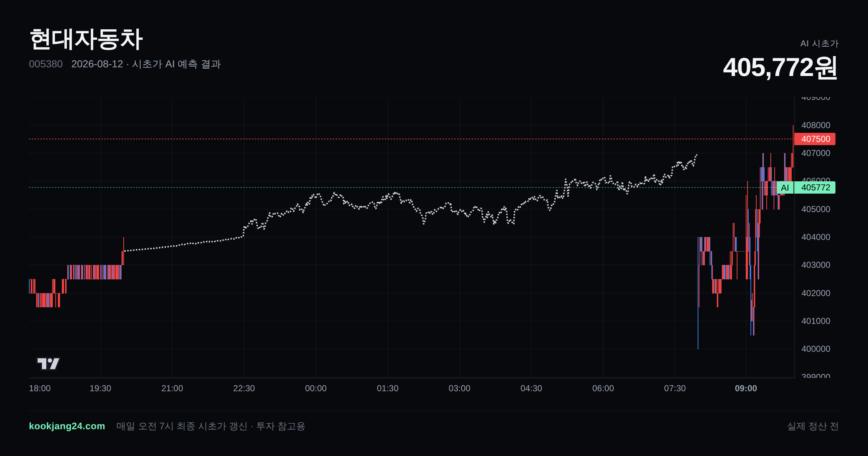Screen dimensions: 868x456
Task: Click the 00:00 time axis label
Action: coord(316,388)
